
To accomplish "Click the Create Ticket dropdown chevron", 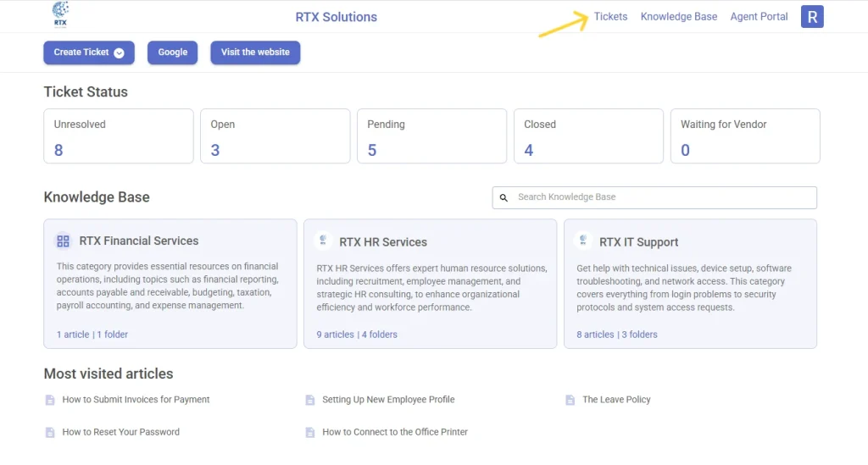I will coord(119,53).
